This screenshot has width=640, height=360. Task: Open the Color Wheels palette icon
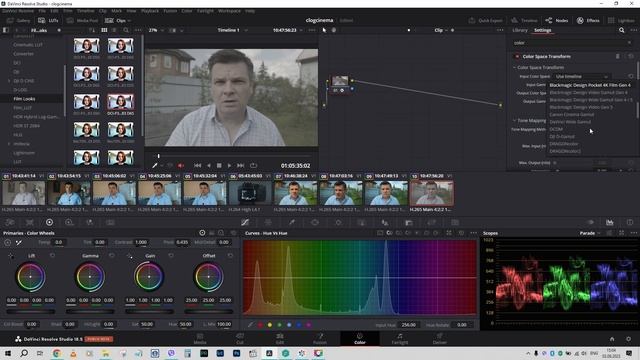(x=49, y=222)
